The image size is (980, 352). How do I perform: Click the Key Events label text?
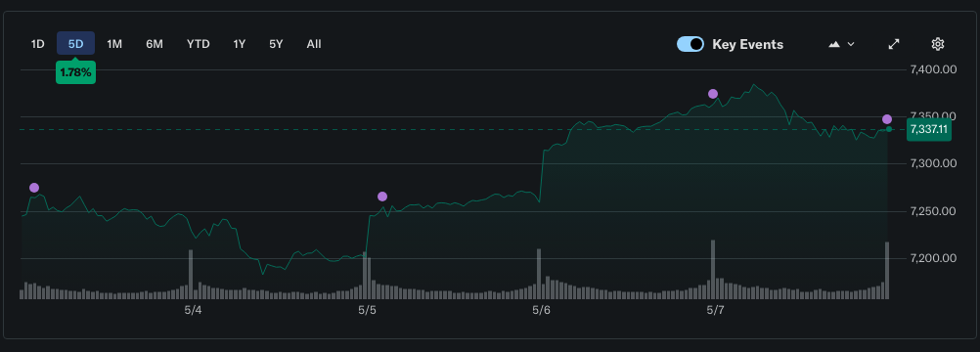pyautogui.click(x=747, y=44)
